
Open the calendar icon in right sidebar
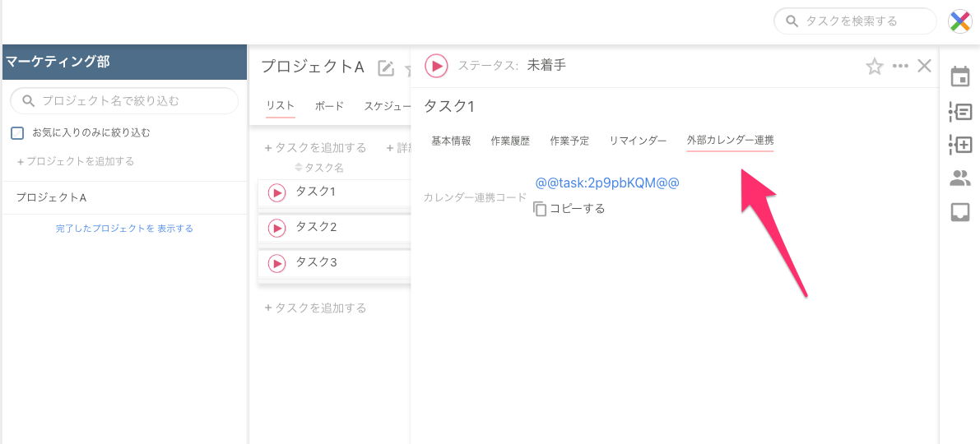(960, 77)
